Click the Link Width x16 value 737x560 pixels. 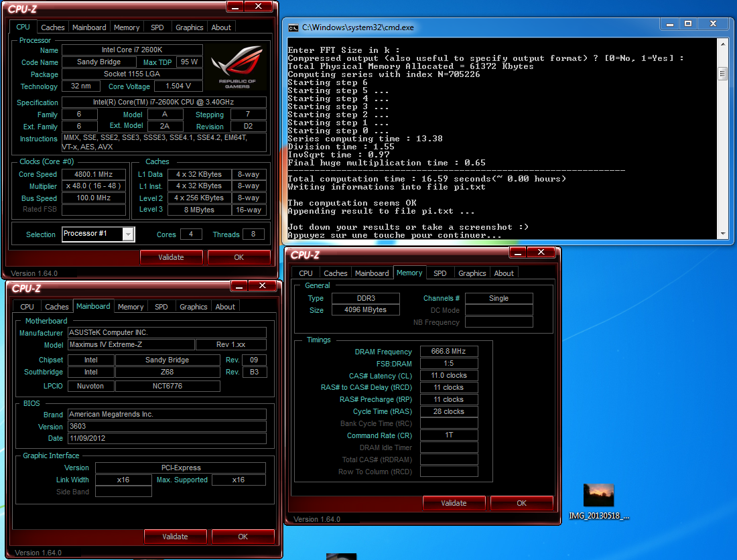(123, 480)
